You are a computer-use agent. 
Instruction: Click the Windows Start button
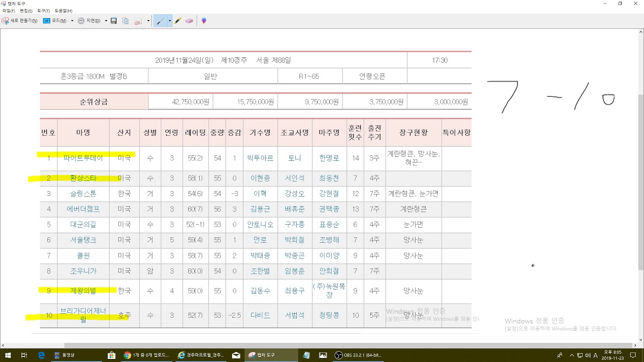[7, 355]
